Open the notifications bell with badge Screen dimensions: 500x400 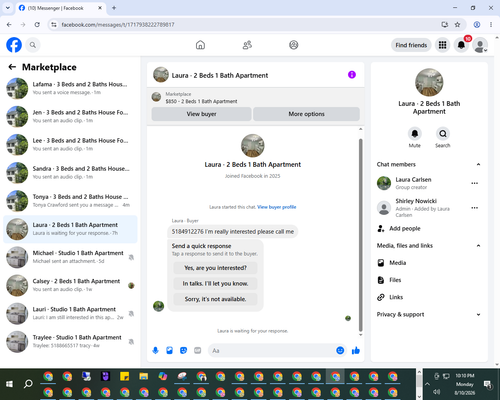(x=461, y=45)
